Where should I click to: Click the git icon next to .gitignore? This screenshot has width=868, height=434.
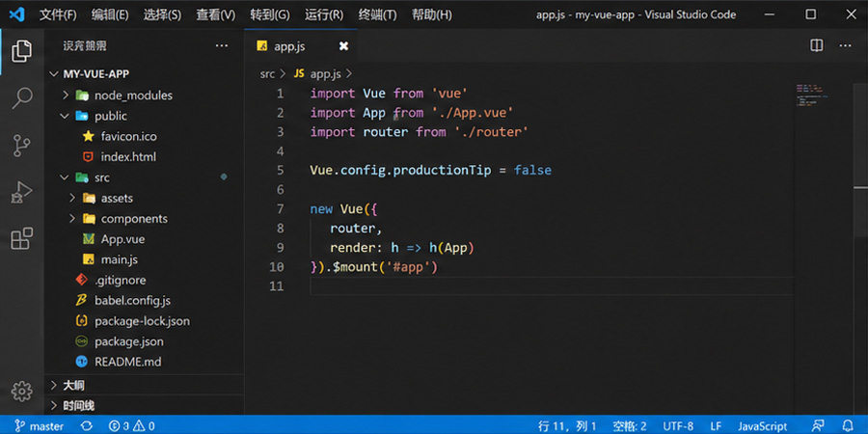[x=81, y=280]
